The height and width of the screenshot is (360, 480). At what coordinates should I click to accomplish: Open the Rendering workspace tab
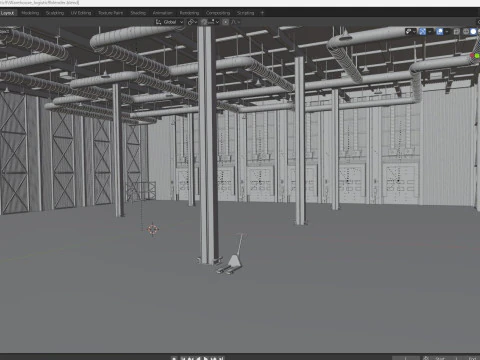point(189,13)
